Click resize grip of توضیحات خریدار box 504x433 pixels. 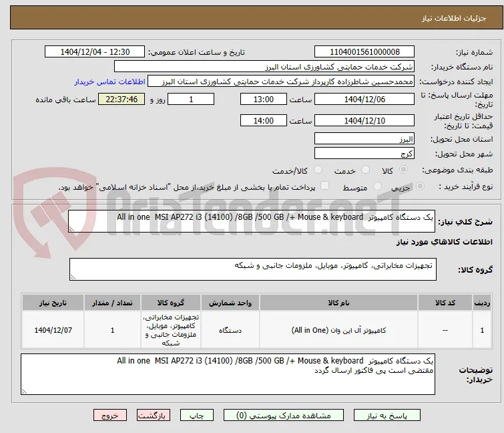pos(24,391)
